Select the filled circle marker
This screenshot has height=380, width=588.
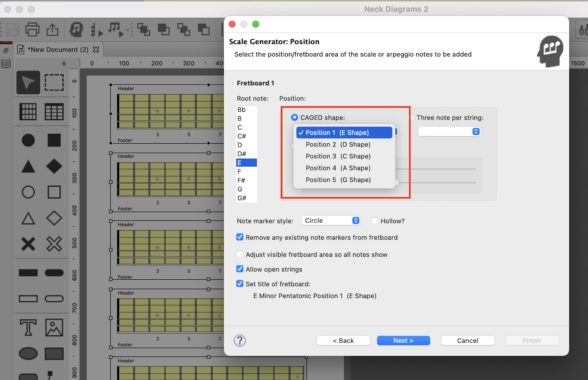tap(28, 140)
